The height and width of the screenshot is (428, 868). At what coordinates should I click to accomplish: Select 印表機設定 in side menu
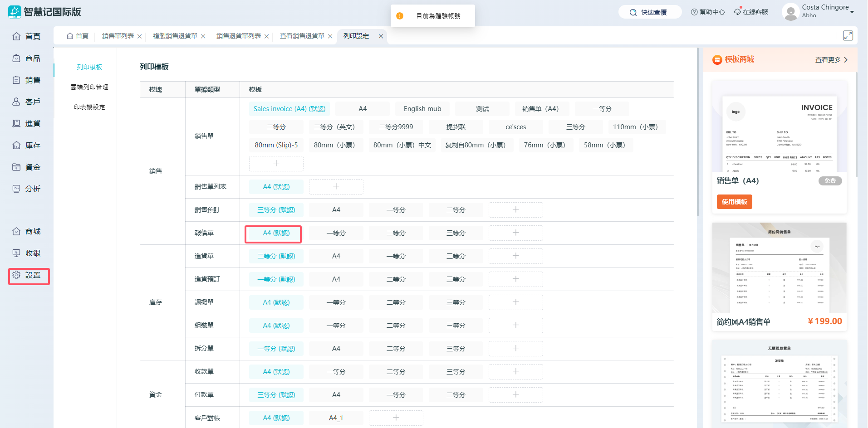pyautogui.click(x=89, y=107)
